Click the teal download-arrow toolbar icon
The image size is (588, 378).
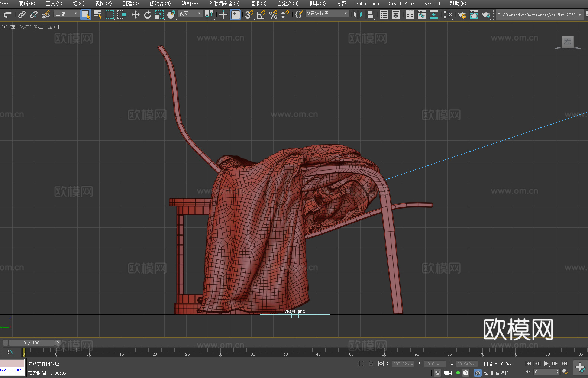tap(434, 14)
